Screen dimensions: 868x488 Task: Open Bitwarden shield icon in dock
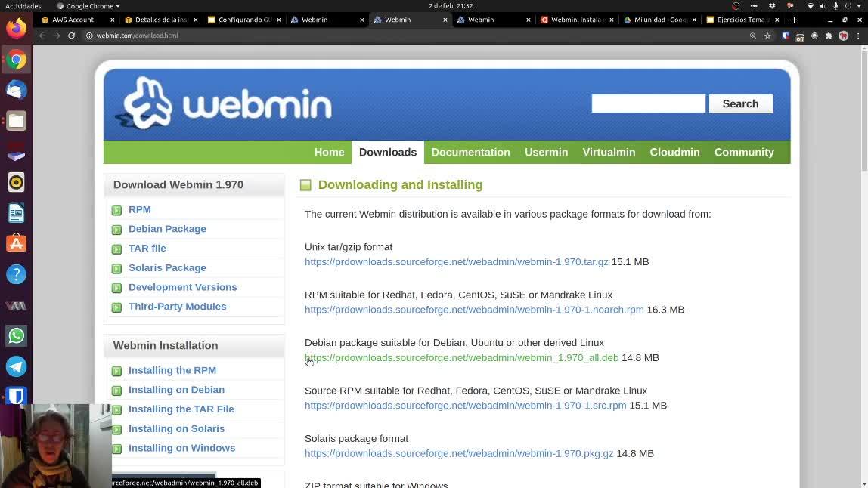(x=16, y=396)
